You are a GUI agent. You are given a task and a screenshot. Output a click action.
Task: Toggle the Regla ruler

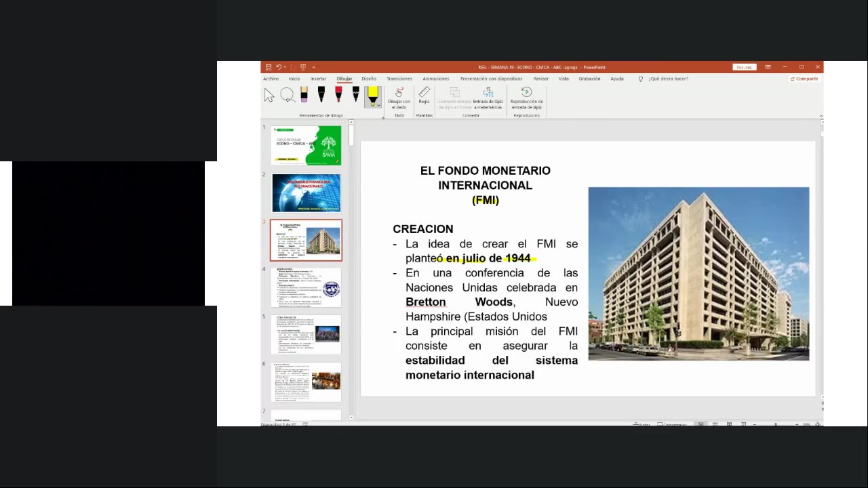point(424,95)
